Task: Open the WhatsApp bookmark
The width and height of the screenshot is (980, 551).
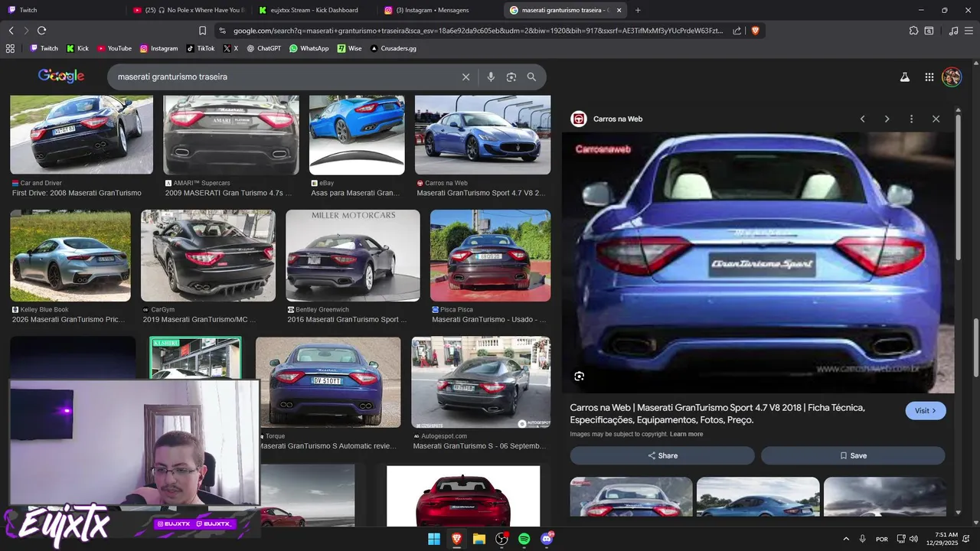Action: pyautogui.click(x=309, y=48)
